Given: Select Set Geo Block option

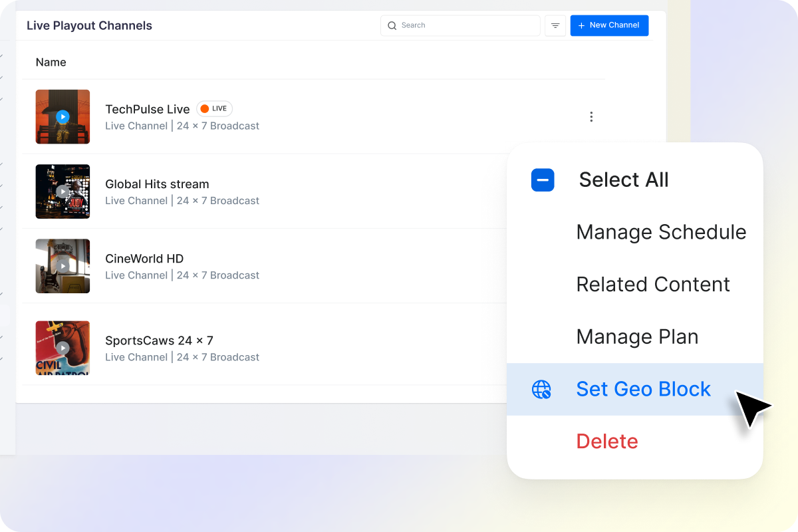Looking at the screenshot, I should (643, 389).
